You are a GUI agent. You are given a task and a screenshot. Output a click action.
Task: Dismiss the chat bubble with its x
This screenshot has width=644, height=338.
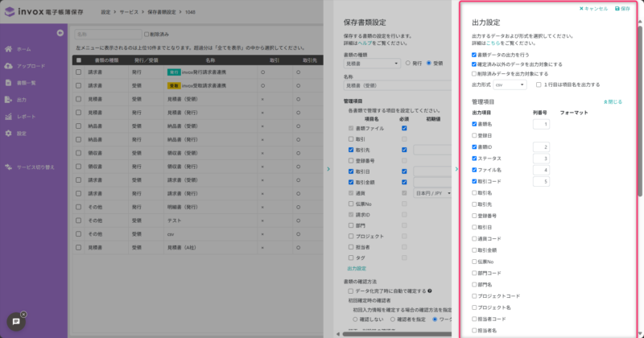point(23,315)
